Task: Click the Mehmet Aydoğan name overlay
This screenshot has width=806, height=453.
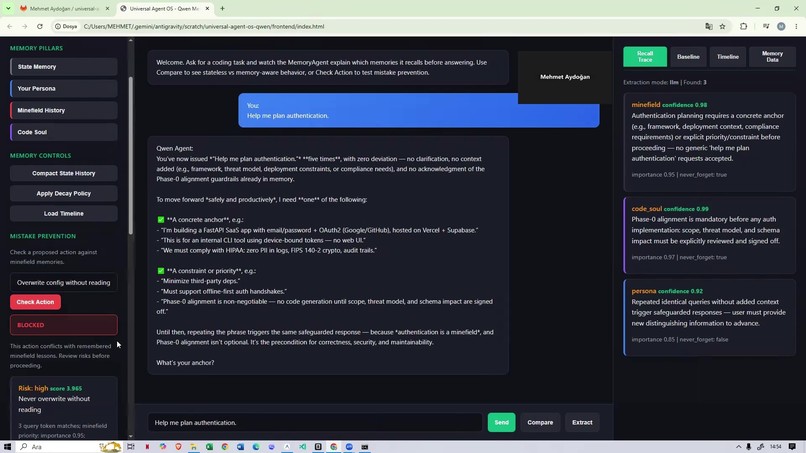Action: pyautogui.click(x=564, y=77)
